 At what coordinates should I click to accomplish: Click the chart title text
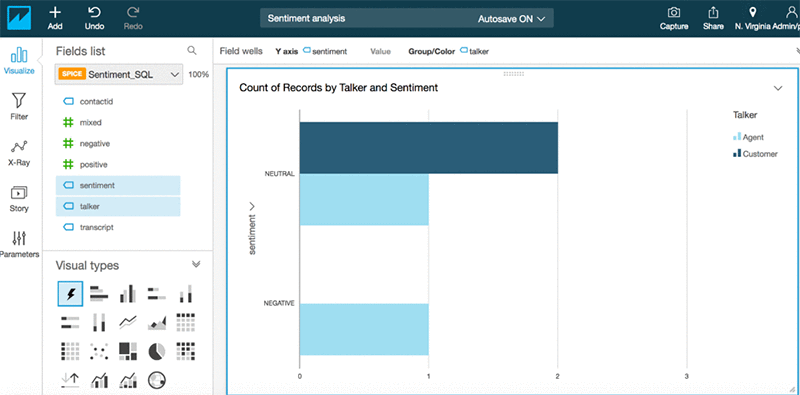tap(339, 88)
